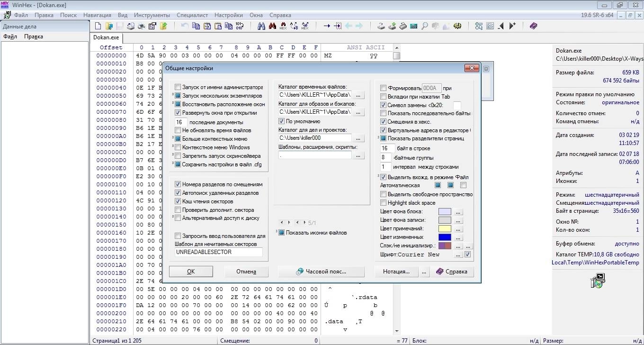This screenshot has width=644, height=345.
Task: Click the Open file folder icon
Action: 109,26
